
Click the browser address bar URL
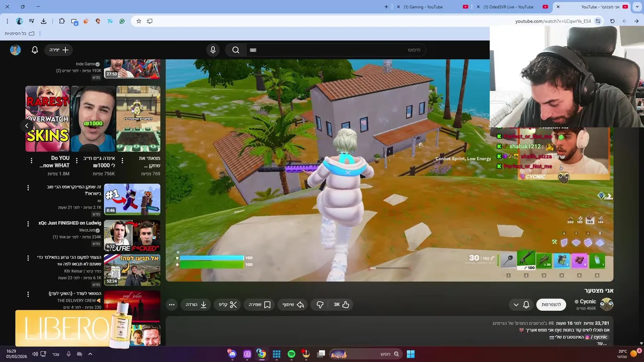[x=553, y=21]
